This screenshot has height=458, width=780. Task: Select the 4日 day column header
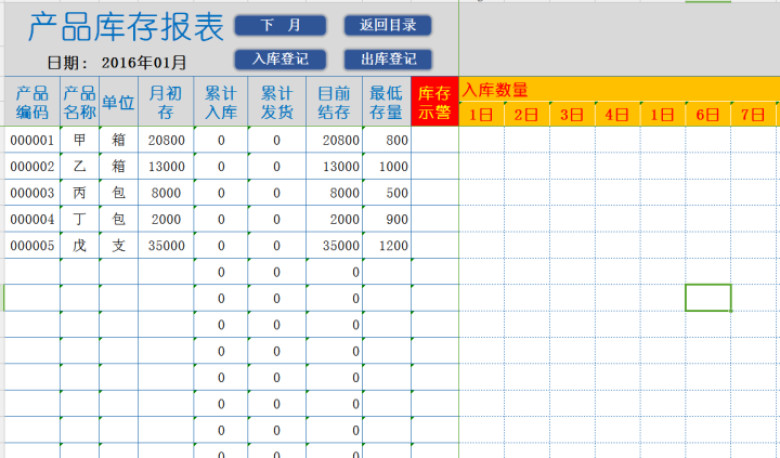pos(617,115)
